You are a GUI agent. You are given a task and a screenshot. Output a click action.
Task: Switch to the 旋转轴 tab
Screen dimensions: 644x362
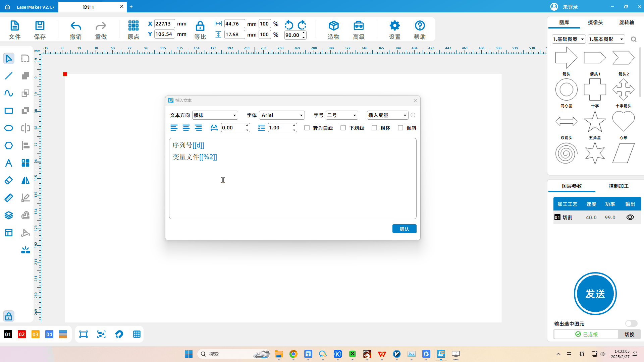[x=627, y=22]
